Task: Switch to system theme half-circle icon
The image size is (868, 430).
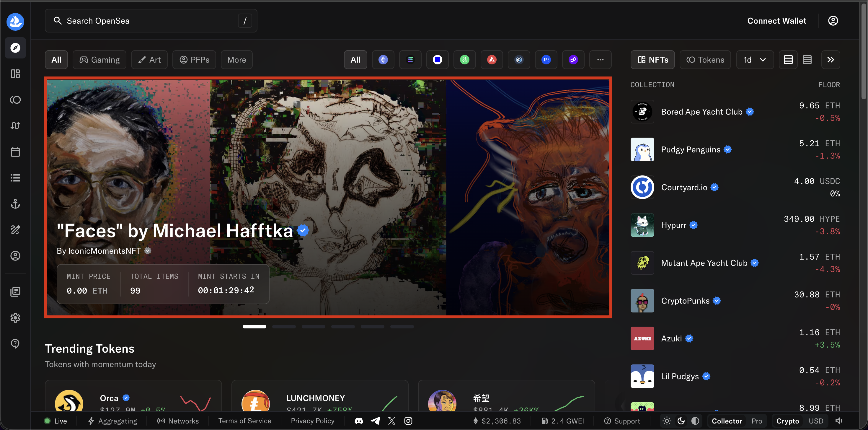Action: pos(695,421)
